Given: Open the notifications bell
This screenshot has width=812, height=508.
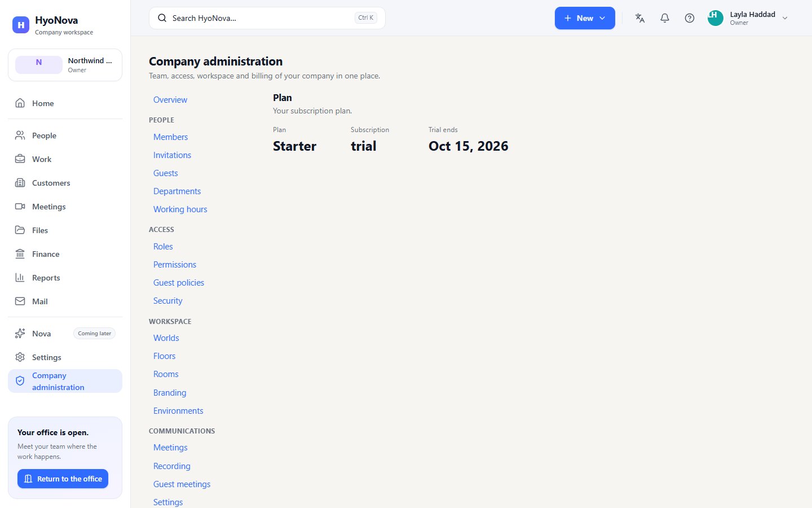Looking at the screenshot, I should tap(665, 18).
